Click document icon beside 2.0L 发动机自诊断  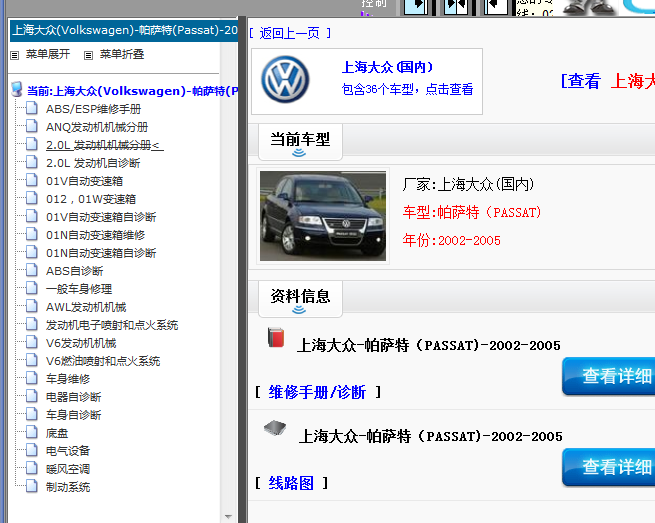click(x=32, y=162)
